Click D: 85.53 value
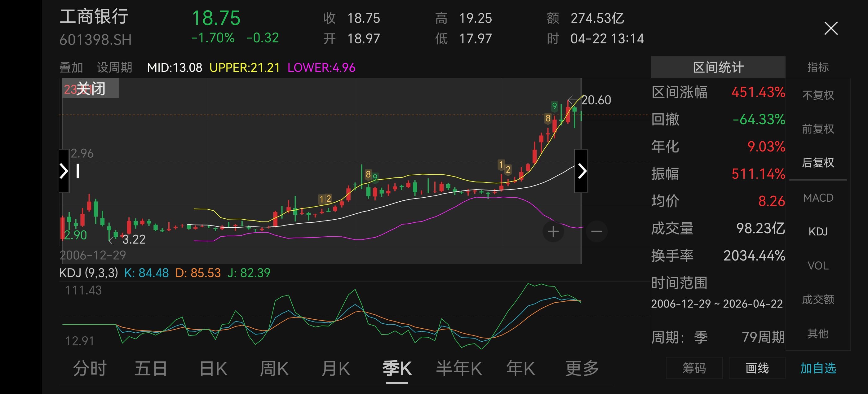Image resolution: width=868 pixels, height=394 pixels. coord(198,273)
